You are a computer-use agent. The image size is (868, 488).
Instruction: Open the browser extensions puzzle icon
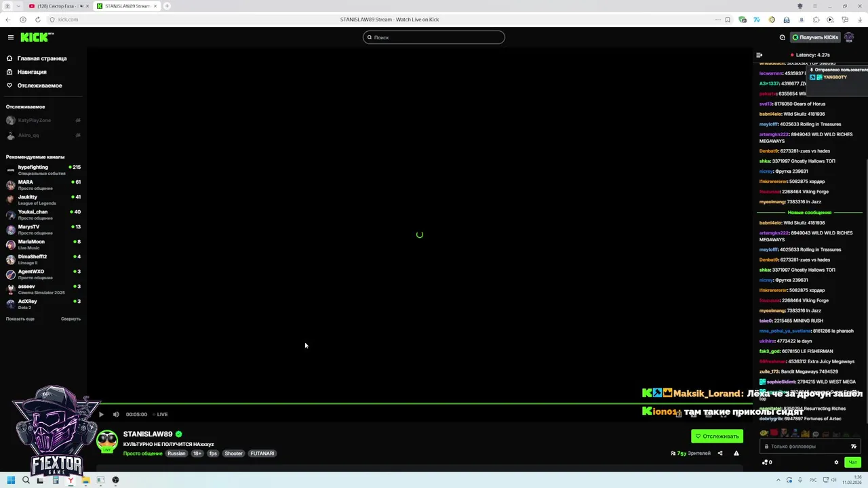[x=816, y=20]
